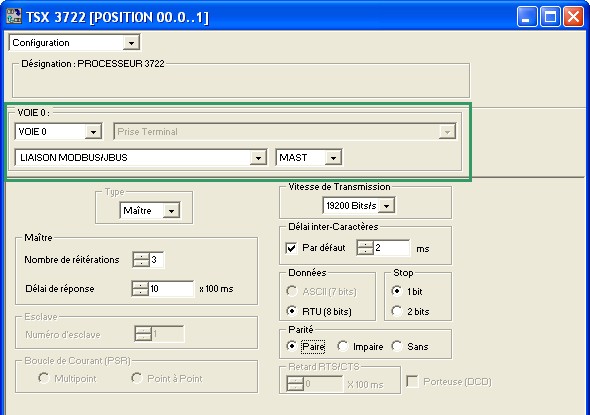Select the RTU (8 bits) radio button
Screen dimensions: 590x415
(291, 311)
